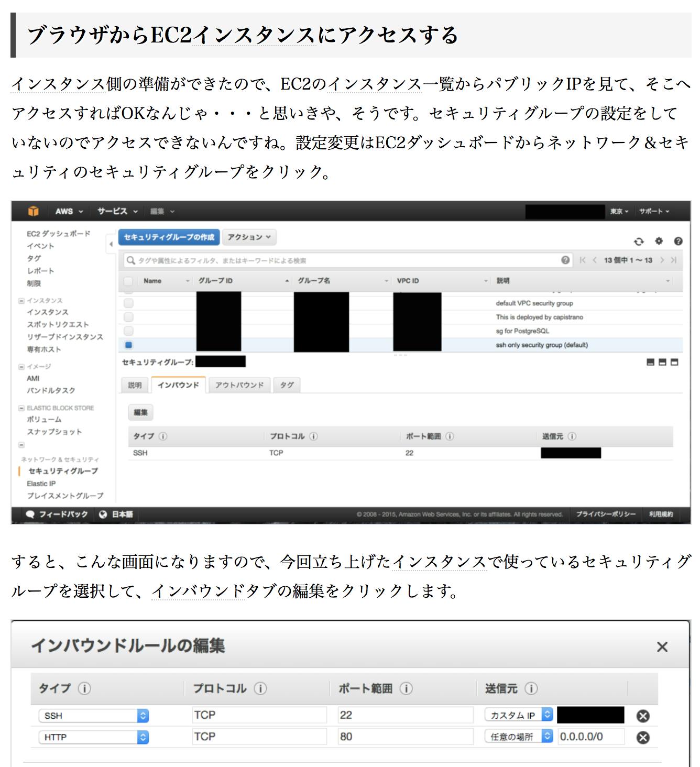The height and width of the screenshot is (767, 700).
Task: Open the カスタム IP source dropdown
Action: 519,715
